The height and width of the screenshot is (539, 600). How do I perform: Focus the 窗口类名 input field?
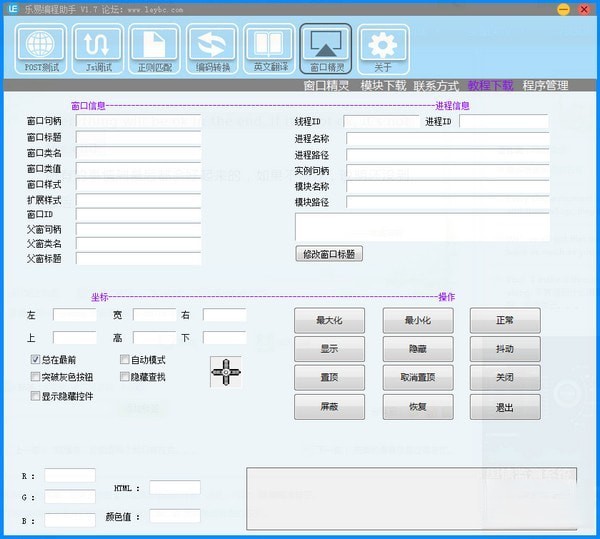tap(139, 153)
